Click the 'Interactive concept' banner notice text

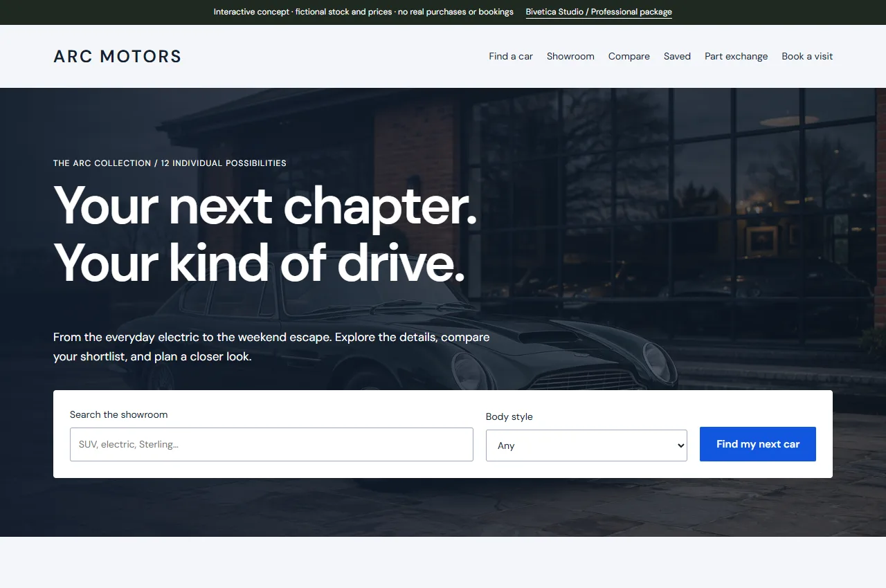tap(363, 12)
